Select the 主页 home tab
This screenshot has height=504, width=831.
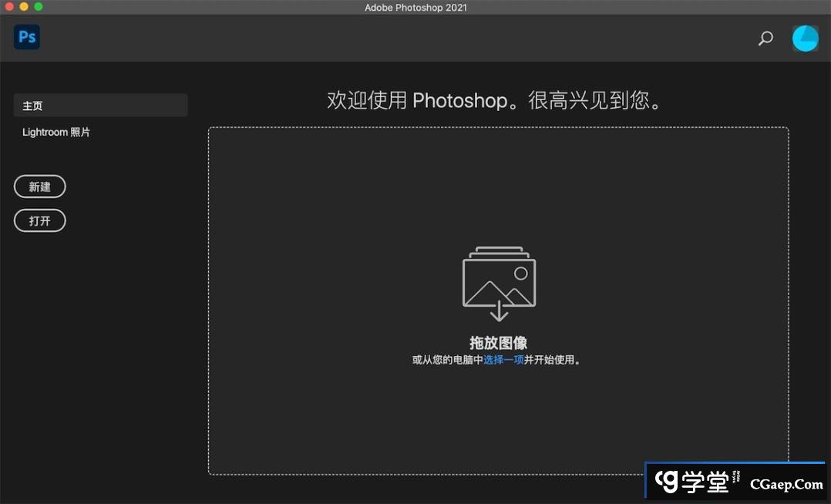pyautogui.click(x=100, y=106)
